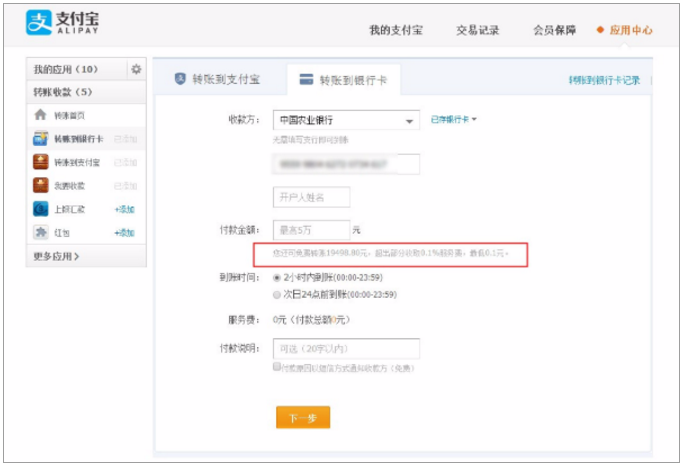This screenshot has width=683, height=467.
Task: Click the house icon for 转账首页
Action: click(x=40, y=115)
